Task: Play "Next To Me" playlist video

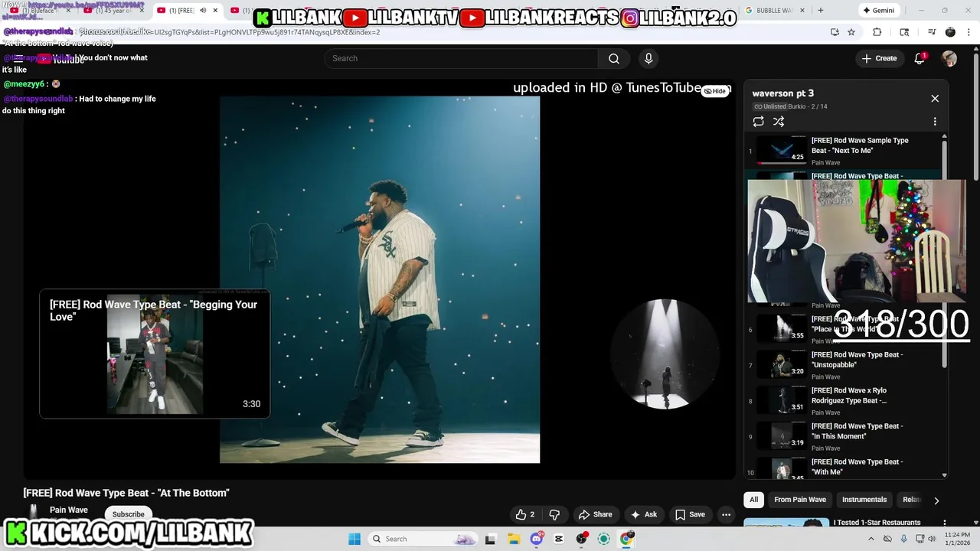Action: 842,151
